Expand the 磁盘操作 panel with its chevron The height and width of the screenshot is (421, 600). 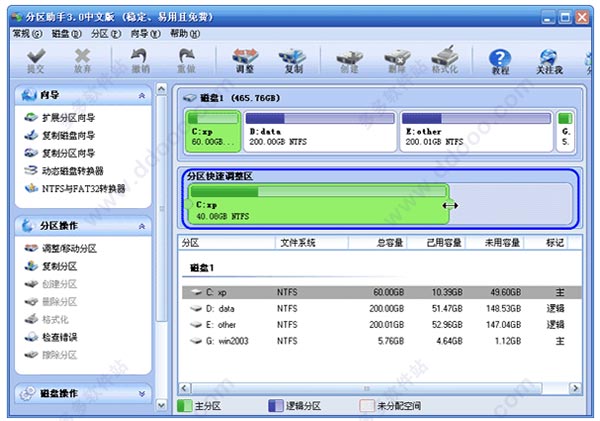click(x=142, y=393)
